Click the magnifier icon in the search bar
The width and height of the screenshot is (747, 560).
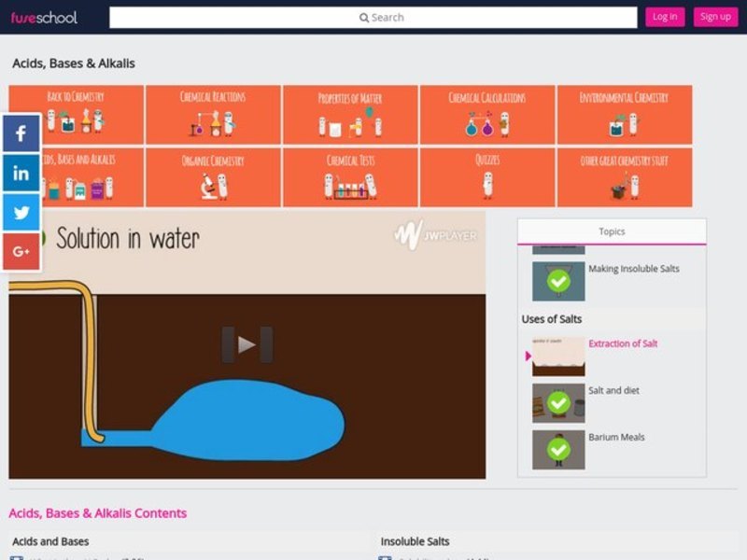[364, 17]
